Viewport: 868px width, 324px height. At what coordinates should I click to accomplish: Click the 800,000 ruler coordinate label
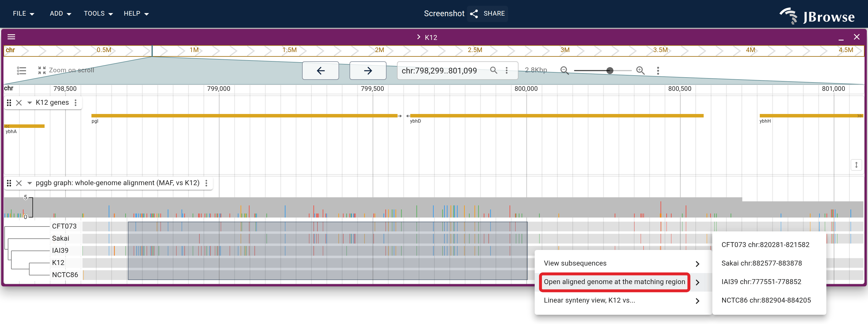coord(526,89)
